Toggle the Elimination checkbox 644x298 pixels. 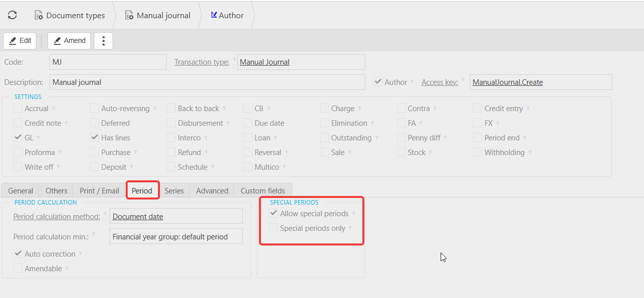point(325,123)
